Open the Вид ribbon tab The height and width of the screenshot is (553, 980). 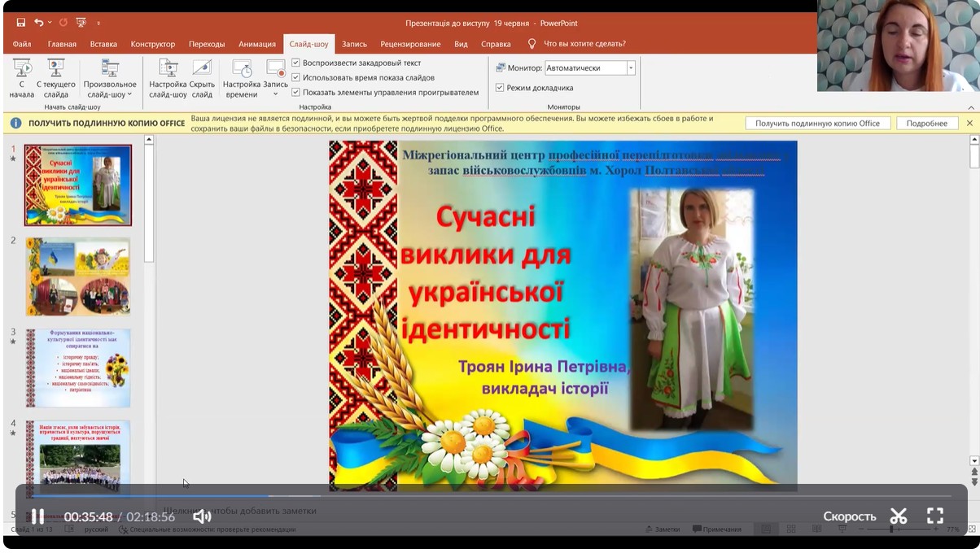click(x=461, y=44)
